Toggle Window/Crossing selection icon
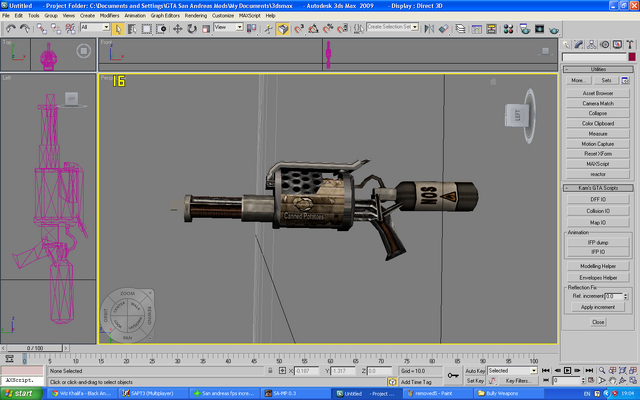Screen dimensions: 640x400 [161, 29]
